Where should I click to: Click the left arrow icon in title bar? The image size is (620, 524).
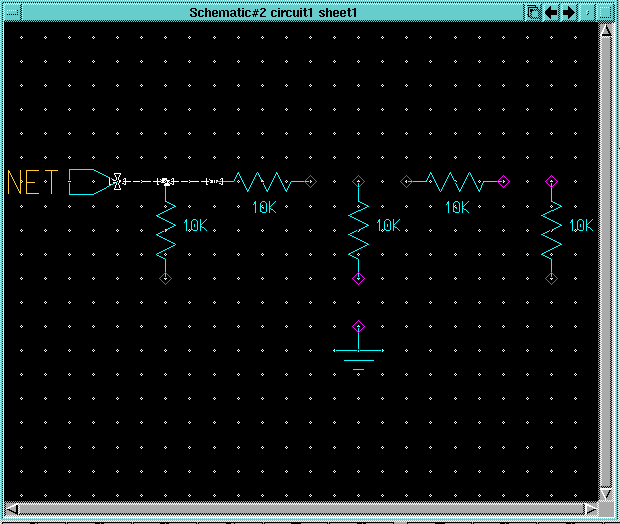pyautogui.click(x=551, y=13)
